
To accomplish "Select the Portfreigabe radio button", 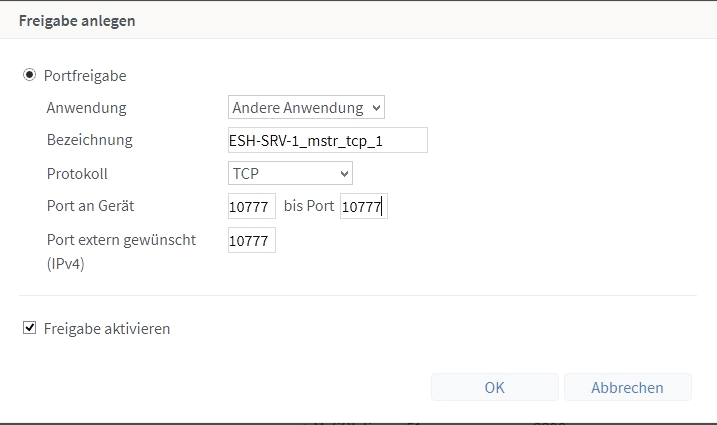I will click(x=29, y=75).
